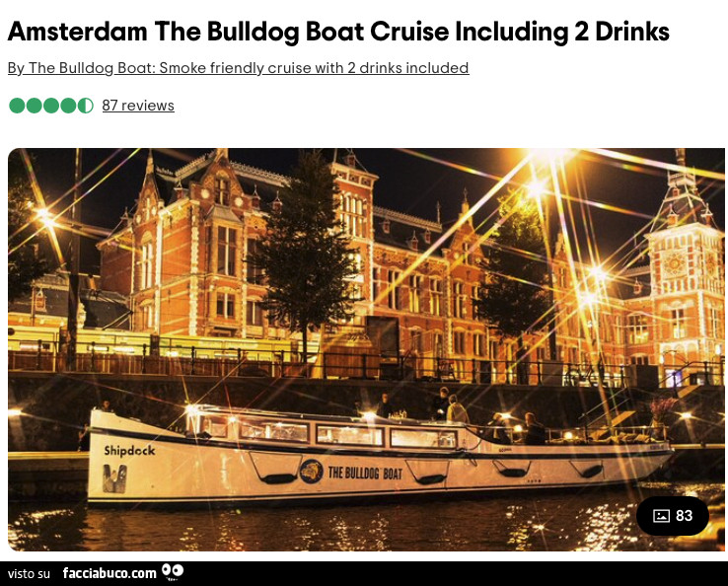Viewport: 728px width, 586px height.
Task: Click the clock tower in the photo
Action: pyautogui.click(x=685, y=260)
